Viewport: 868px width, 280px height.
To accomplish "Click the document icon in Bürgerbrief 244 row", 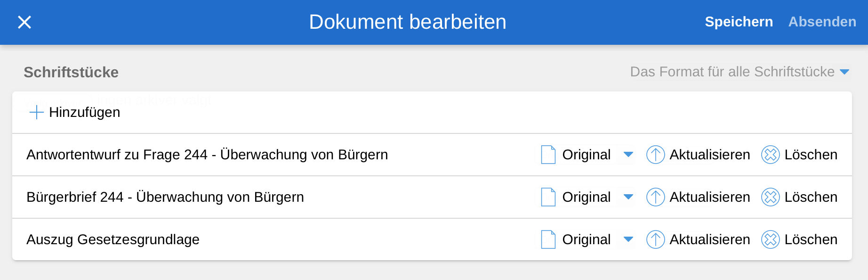I will click(548, 197).
